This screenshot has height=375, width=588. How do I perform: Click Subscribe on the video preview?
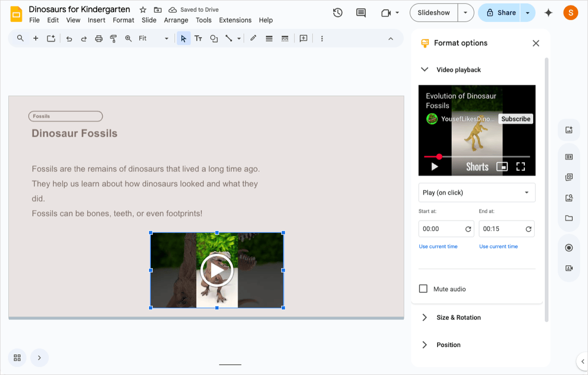coord(516,119)
